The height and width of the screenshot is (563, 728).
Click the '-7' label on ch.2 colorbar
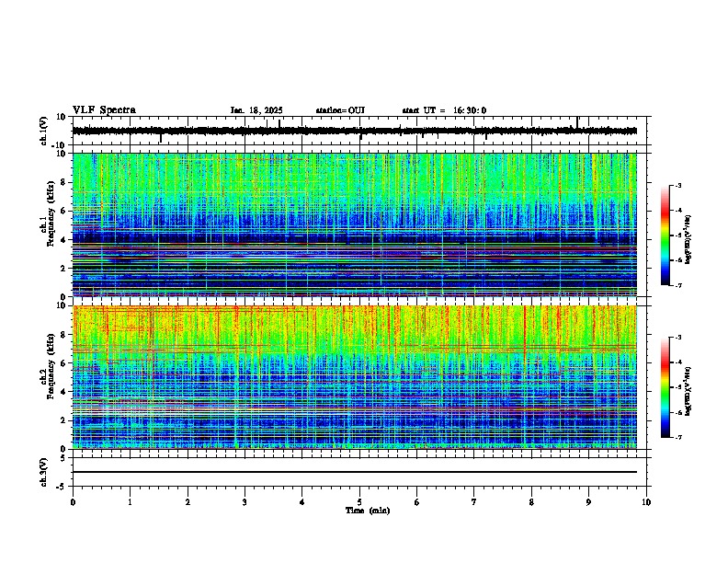click(677, 437)
